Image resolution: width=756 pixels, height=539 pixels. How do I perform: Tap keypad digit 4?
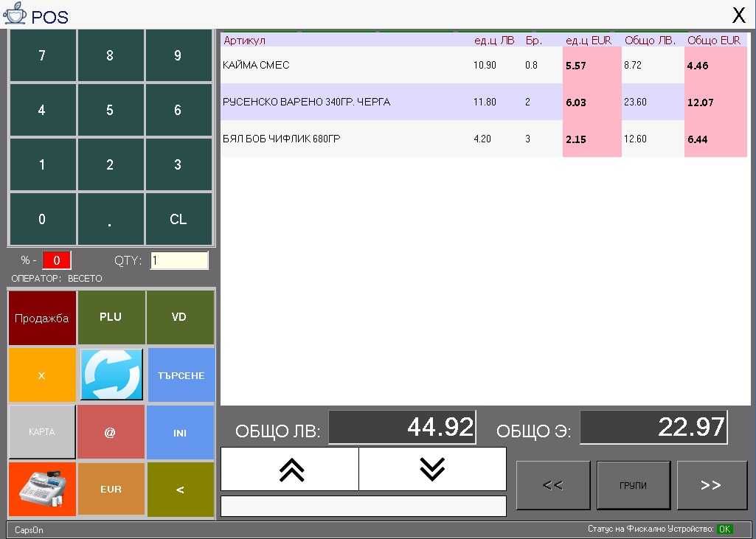click(x=43, y=110)
